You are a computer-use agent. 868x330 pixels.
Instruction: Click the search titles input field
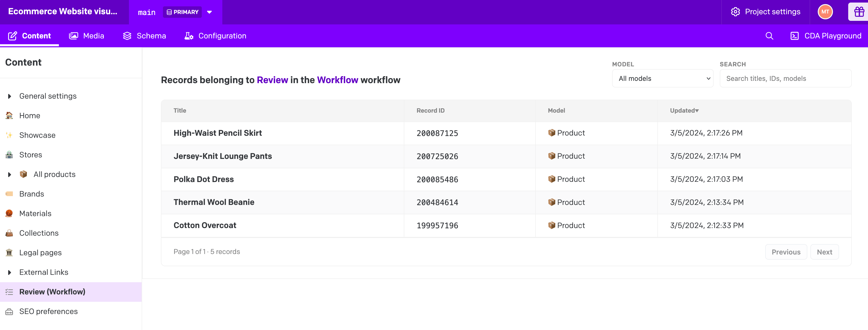click(785, 79)
